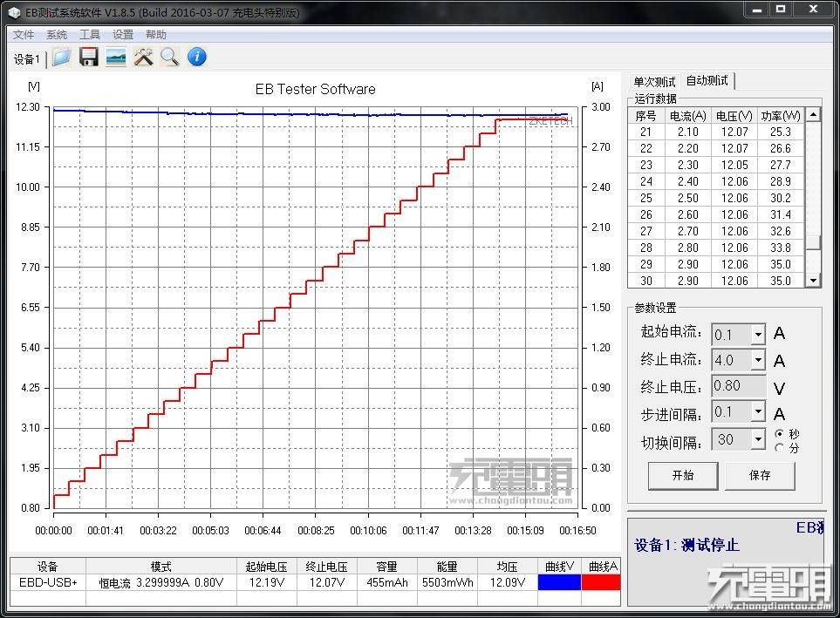Open the tools (wrench) toolbar icon

pos(143,56)
